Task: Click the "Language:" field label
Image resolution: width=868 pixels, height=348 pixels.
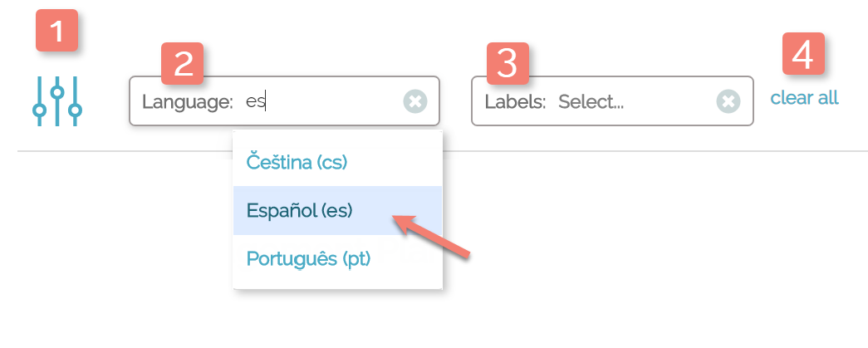Action: coord(188,102)
